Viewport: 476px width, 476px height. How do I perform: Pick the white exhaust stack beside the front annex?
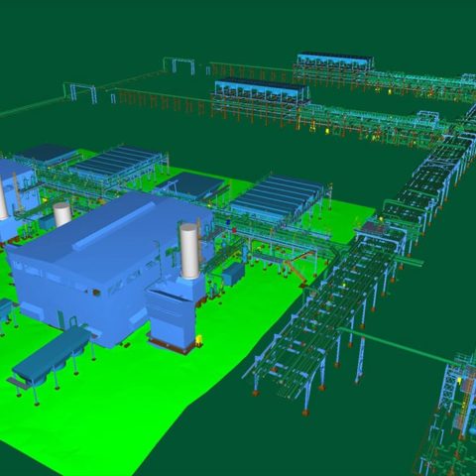[189, 250]
